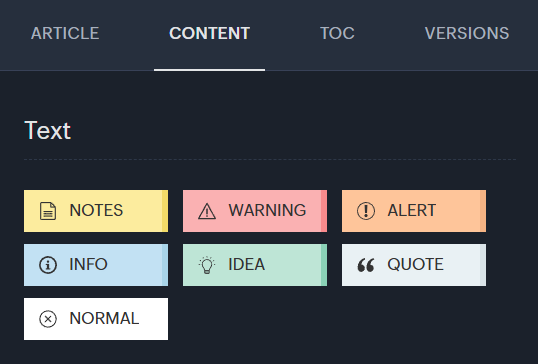Choose the WARNING text block label
538x364 pixels.
click(x=267, y=210)
